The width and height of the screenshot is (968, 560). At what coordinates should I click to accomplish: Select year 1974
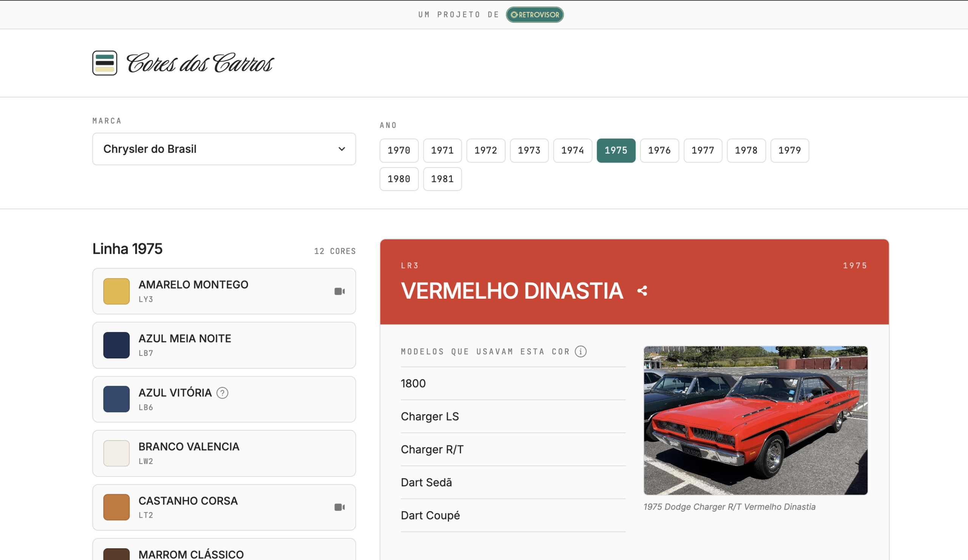[572, 150]
